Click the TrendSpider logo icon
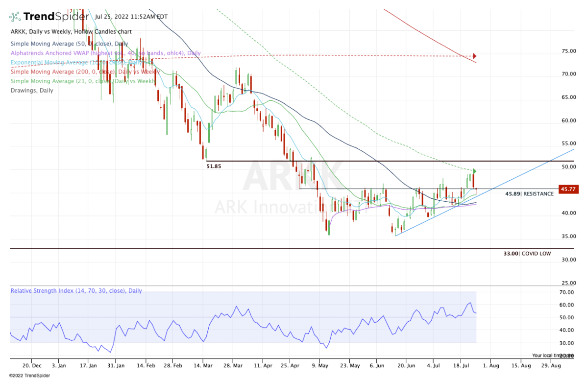 pyautogui.click(x=15, y=17)
